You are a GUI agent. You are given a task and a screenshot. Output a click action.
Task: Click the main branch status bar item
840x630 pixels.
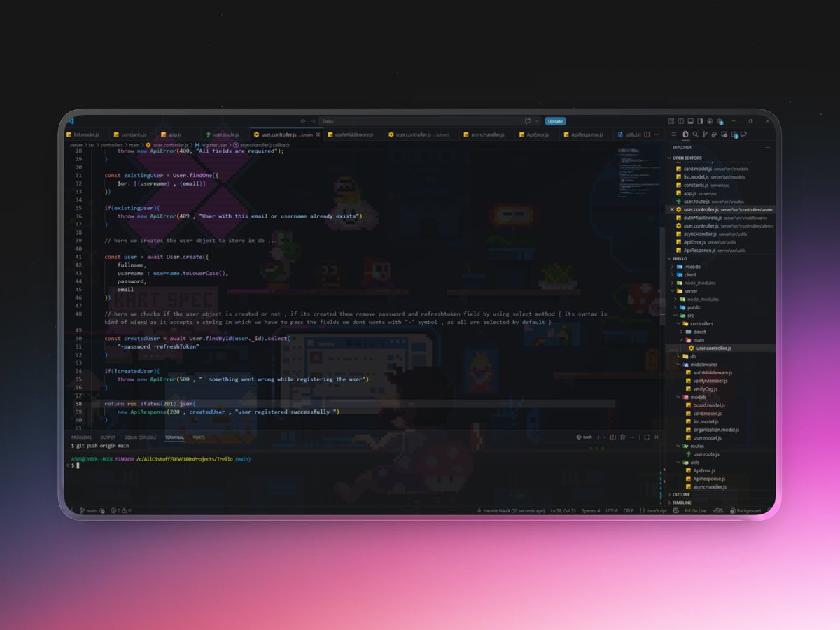click(x=89, y=511)
